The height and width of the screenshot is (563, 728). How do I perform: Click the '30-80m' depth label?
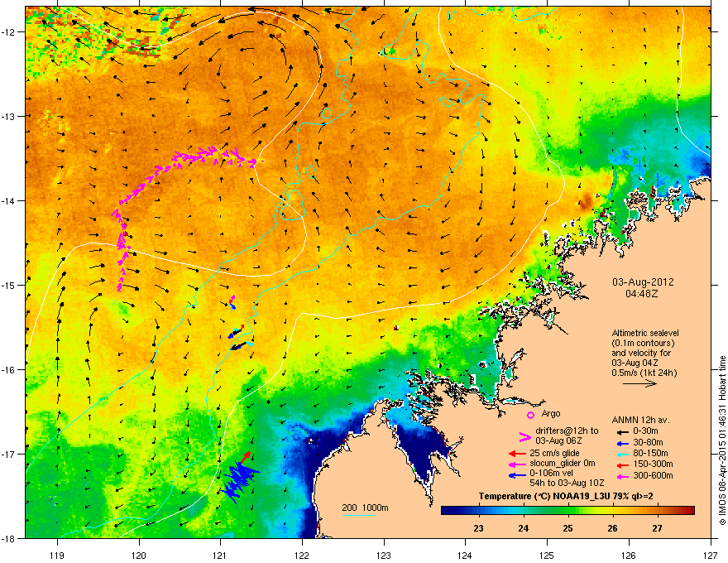tap(648, 442)
